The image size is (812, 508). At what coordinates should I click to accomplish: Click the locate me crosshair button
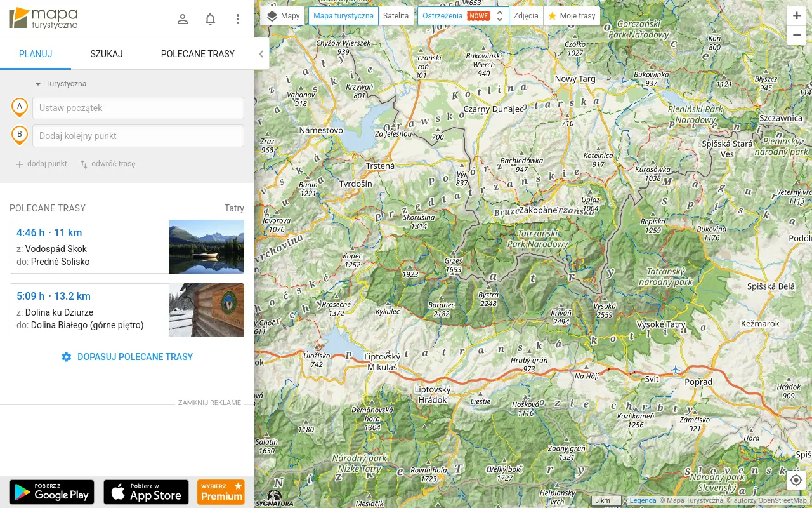pyautogui.click(x=796, y=480)
